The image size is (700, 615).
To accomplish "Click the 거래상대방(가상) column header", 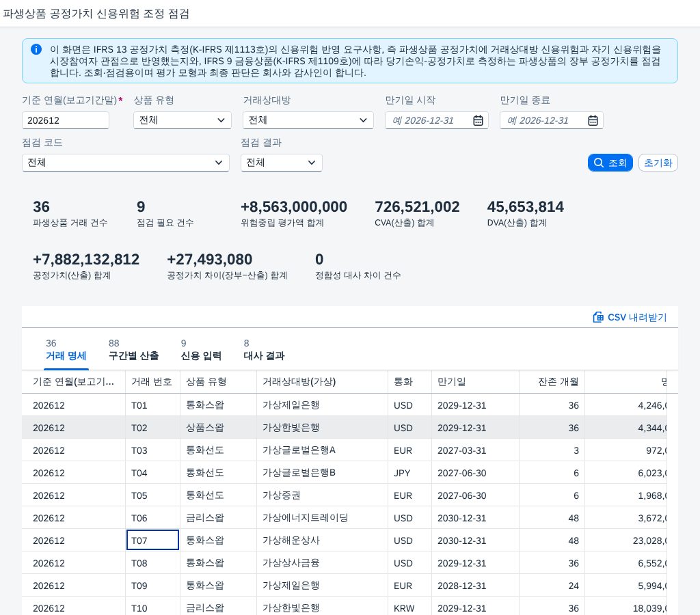I will [323, 382].
